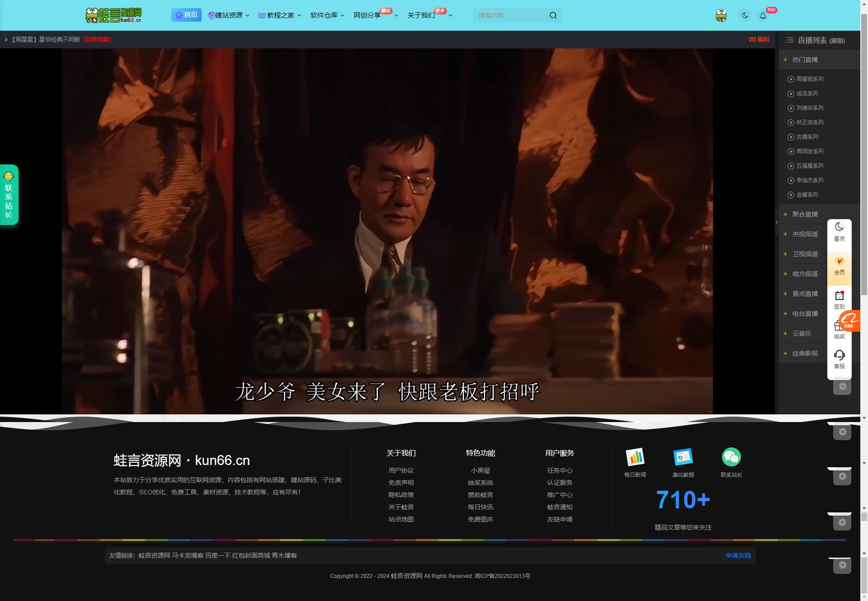Open 建站资源 dropdown menu
The height and width of the screenshot is (601, 868).
click(x=229, y=15)
